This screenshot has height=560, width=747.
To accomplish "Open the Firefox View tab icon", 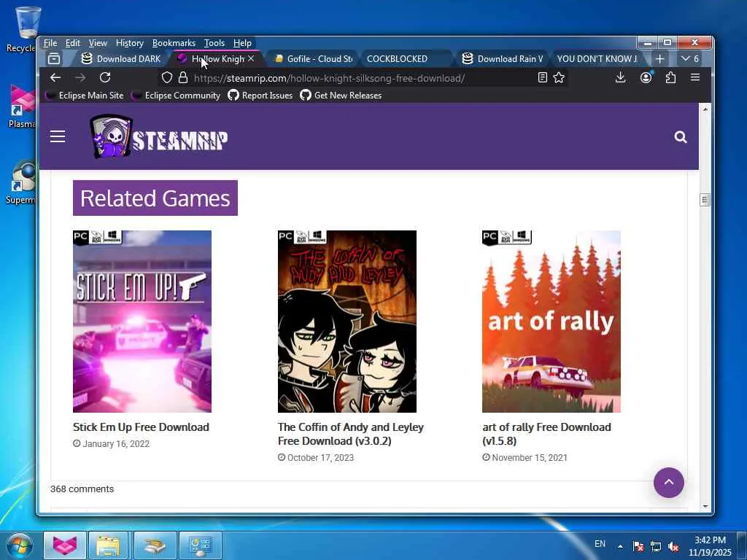I will coord(54,58).
